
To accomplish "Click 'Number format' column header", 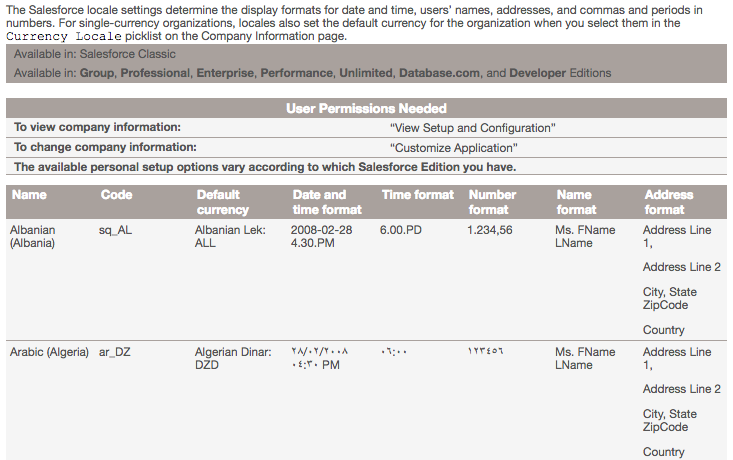I will coord(492,202).
